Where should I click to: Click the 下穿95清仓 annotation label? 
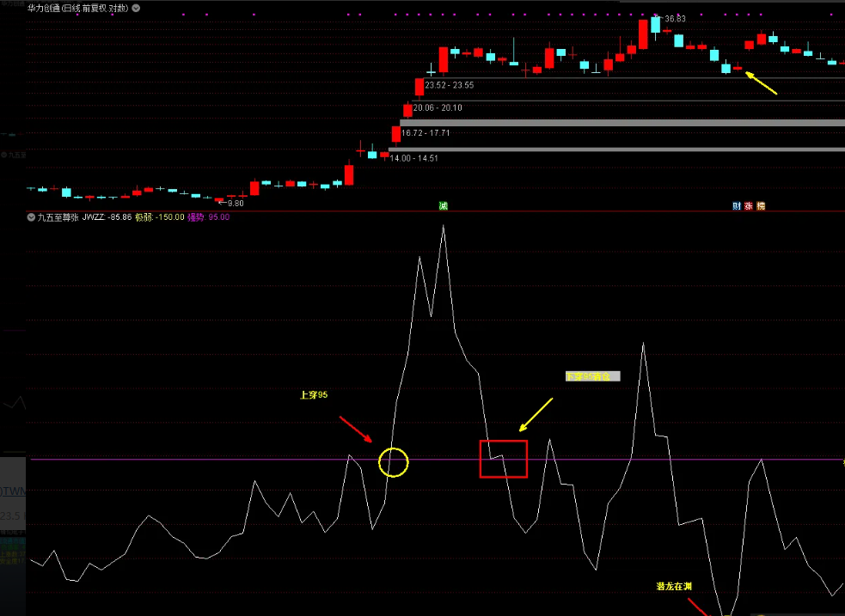(x=591, y=376)
